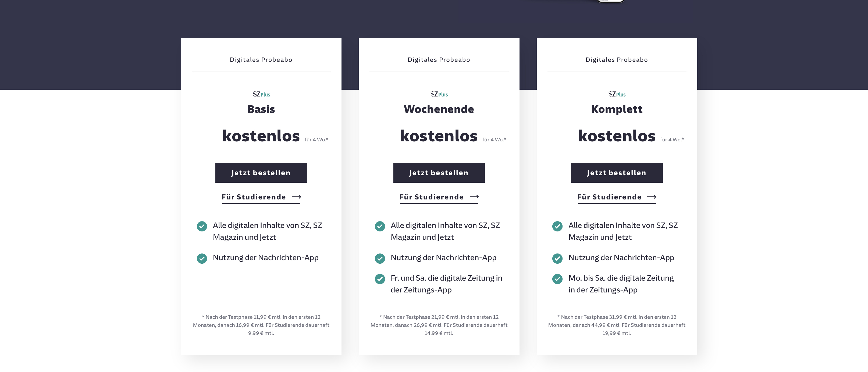868x372 pixels.
Task: Order the Wochenende plan with Jetzt bestellen
Action: click(x=439, y=173)
